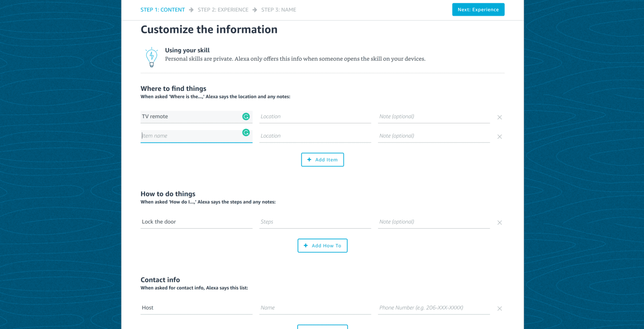Click the Grammarly icon in TV remote field
This screenshot has height=329, width=644.
pyautogui.click(x=246, y=117)
